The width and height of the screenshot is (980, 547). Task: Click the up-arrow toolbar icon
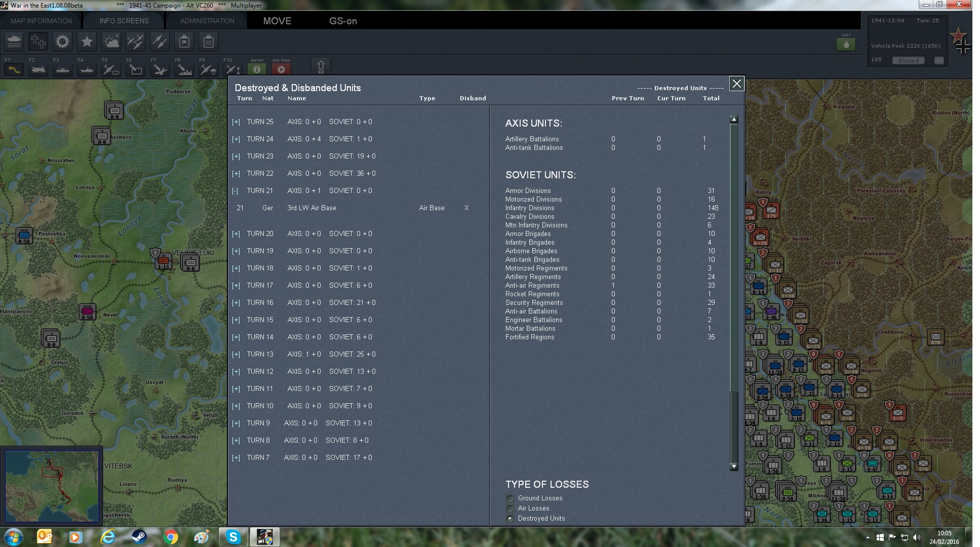click(321, 67)
